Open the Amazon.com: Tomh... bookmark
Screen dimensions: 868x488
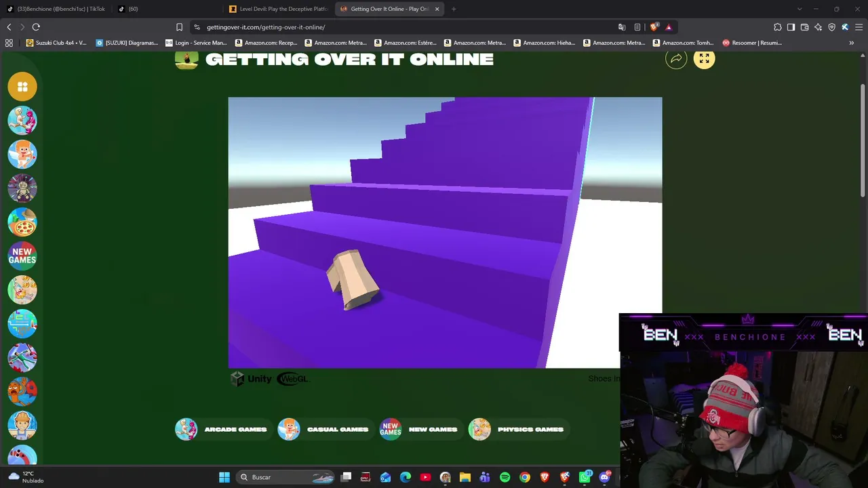(x=684, y=43)
